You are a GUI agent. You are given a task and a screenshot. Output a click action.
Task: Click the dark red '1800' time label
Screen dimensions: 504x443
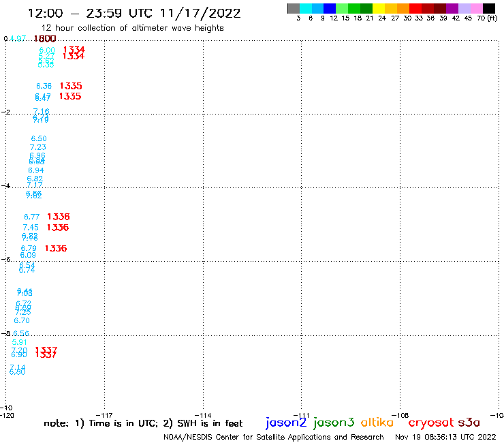(45, 39)
